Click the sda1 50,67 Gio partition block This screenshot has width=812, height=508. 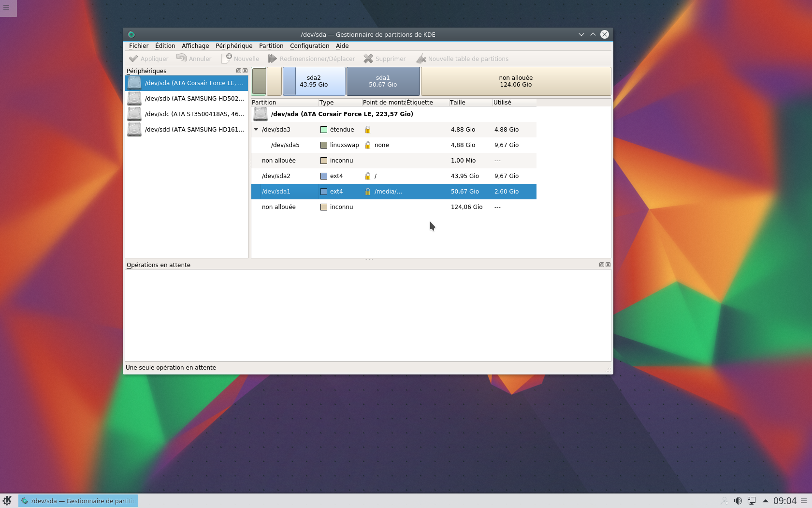click(x=383, y=81)
